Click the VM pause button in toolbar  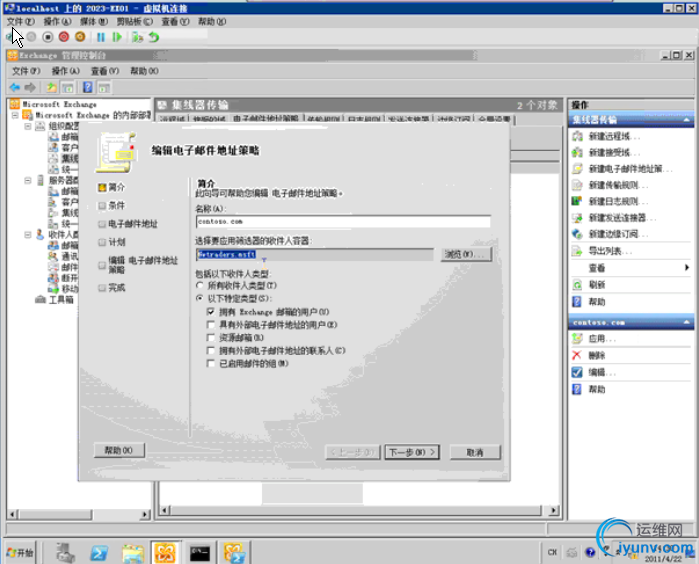[101, 37]
